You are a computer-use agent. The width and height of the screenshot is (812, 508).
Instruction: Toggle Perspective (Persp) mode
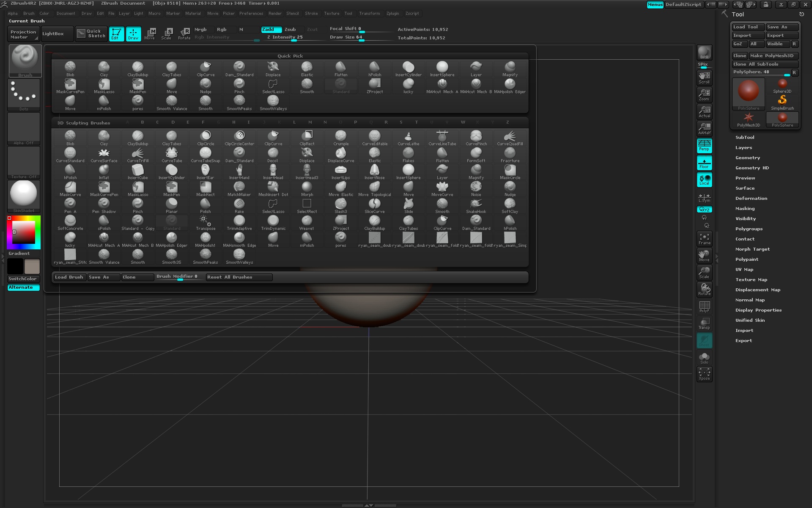point(704,146)
